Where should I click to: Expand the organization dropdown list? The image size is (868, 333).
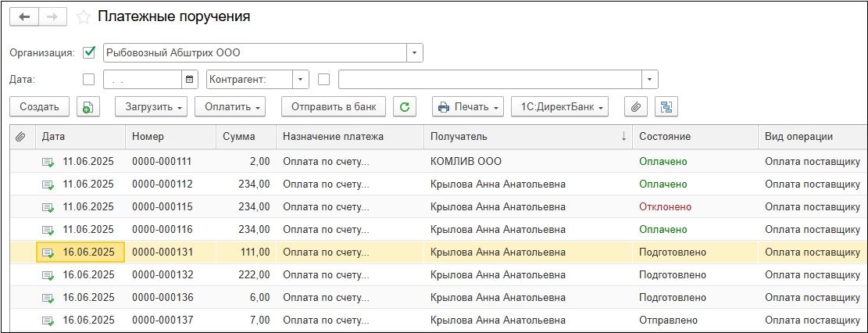point(415,53)
